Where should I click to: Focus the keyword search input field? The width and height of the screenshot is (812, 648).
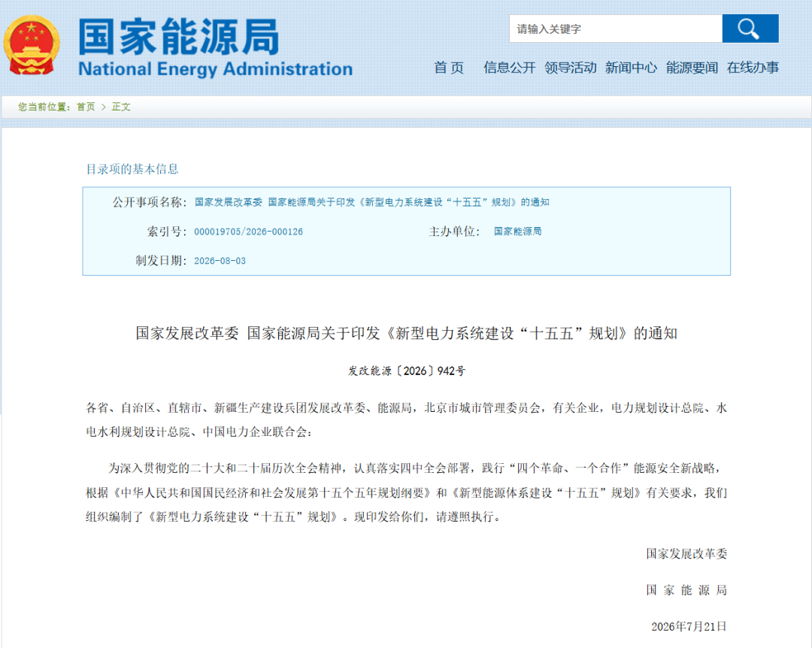(616, 29)
